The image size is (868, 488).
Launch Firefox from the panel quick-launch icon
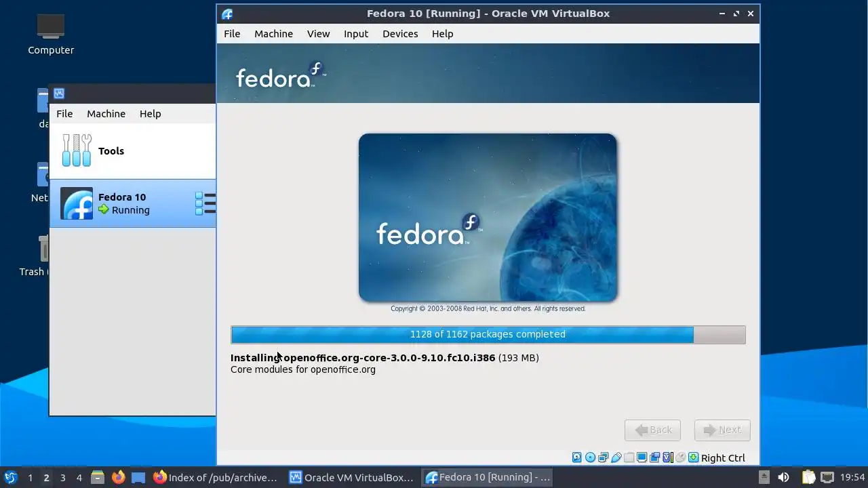point(119,477)
